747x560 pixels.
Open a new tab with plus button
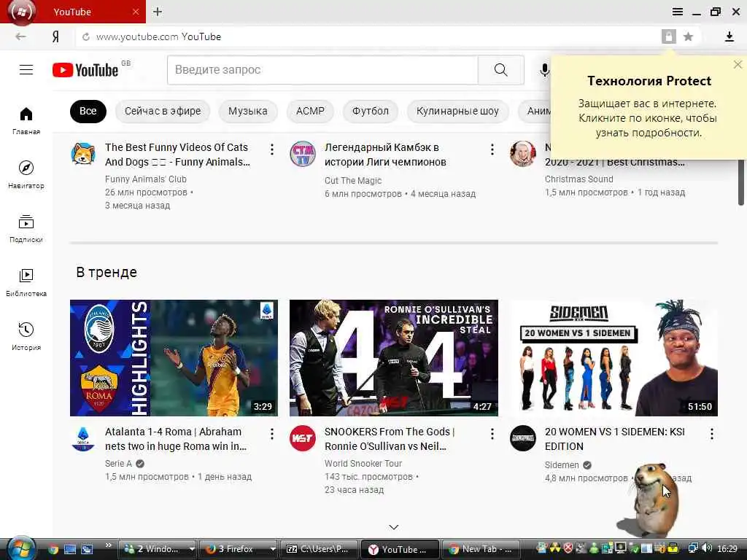(x=158, y=12)
